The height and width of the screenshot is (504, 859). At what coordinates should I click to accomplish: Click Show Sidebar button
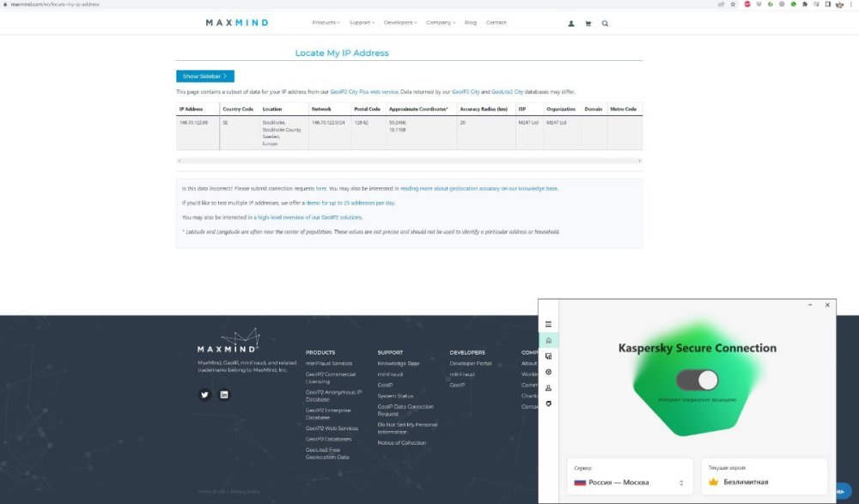pos(205,76)
